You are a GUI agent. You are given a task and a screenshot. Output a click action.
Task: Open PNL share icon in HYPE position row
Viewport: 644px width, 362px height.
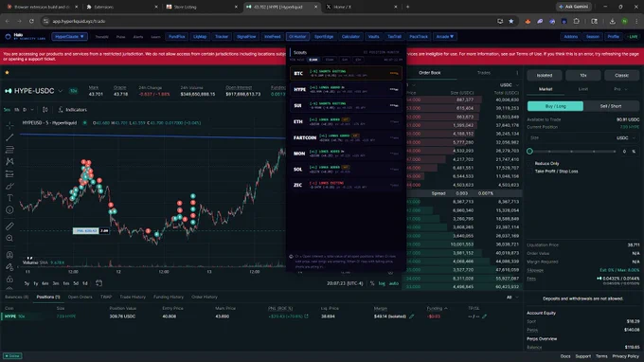pos(307,317)
